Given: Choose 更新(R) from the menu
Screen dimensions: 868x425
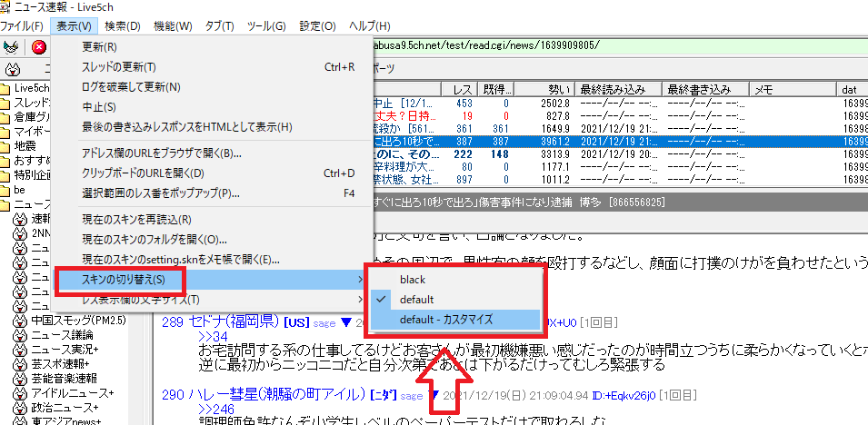Looking at the screenshot, I should point(212,47).
